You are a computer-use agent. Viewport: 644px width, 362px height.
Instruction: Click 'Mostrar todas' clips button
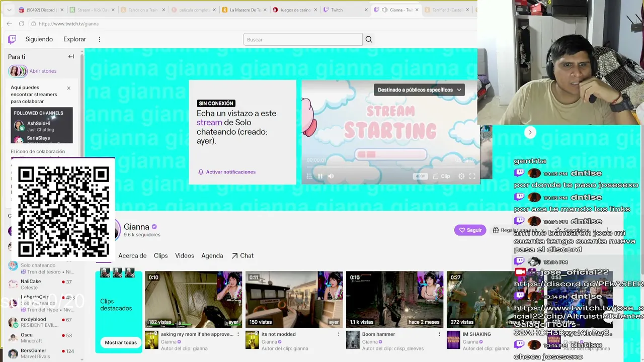pyautogui.click(x=121, y=342)
